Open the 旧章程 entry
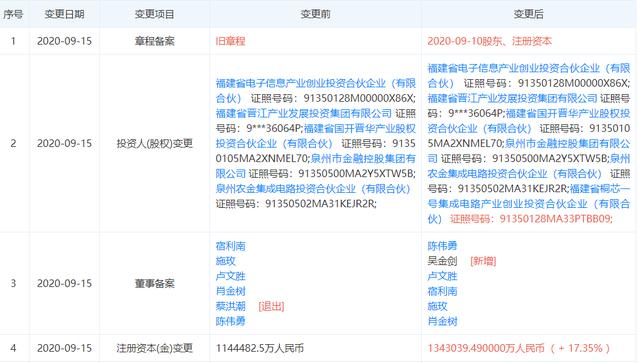Image resolution: width=640 pixels, height=363 pixels. (x=231, y=41)
